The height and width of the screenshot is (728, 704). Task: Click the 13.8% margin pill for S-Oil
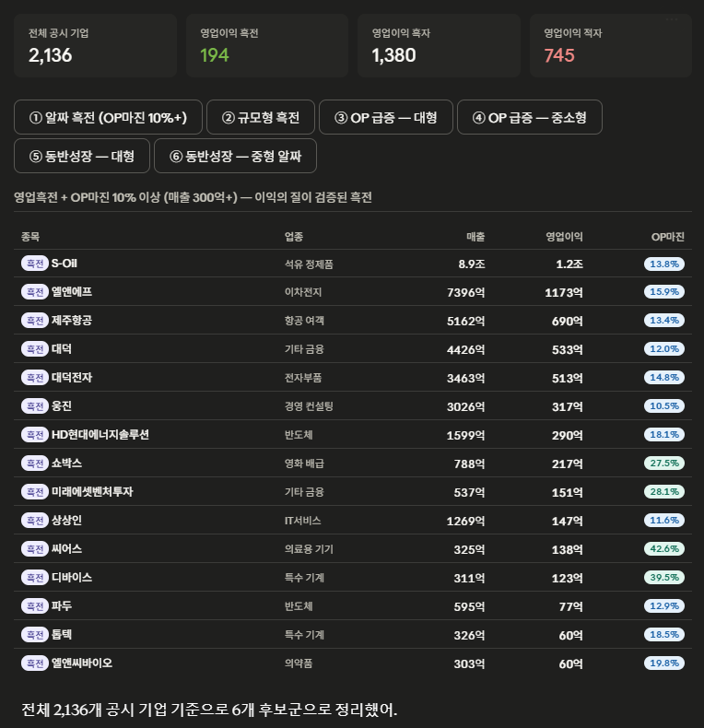[664, 264]
